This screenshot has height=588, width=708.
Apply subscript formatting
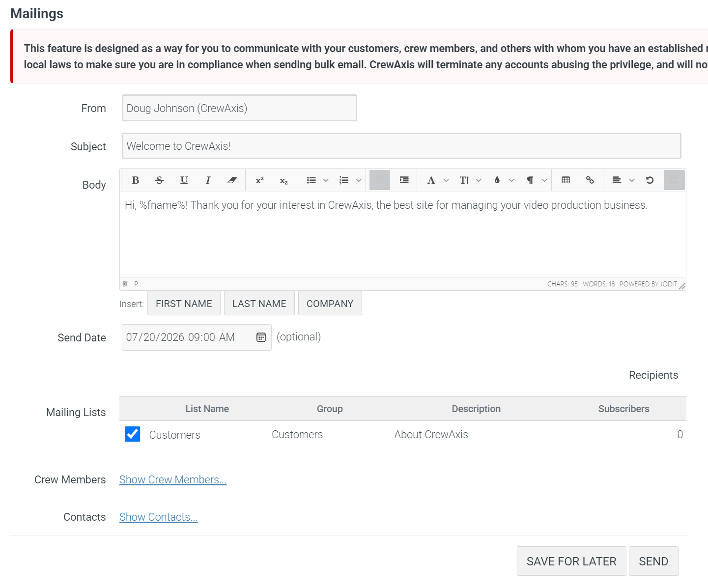(x=284, y=180)
